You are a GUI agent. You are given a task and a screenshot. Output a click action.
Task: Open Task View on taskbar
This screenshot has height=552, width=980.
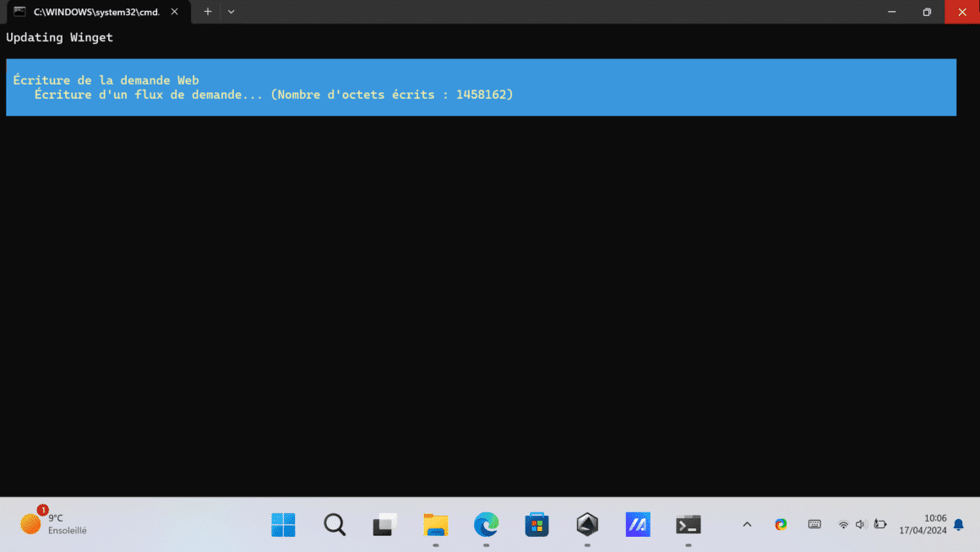385,524
